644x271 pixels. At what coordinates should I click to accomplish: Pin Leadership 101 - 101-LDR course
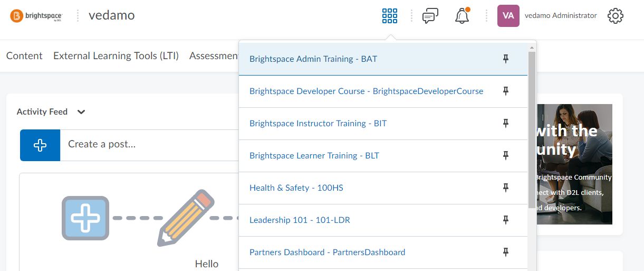pos(505,220)
